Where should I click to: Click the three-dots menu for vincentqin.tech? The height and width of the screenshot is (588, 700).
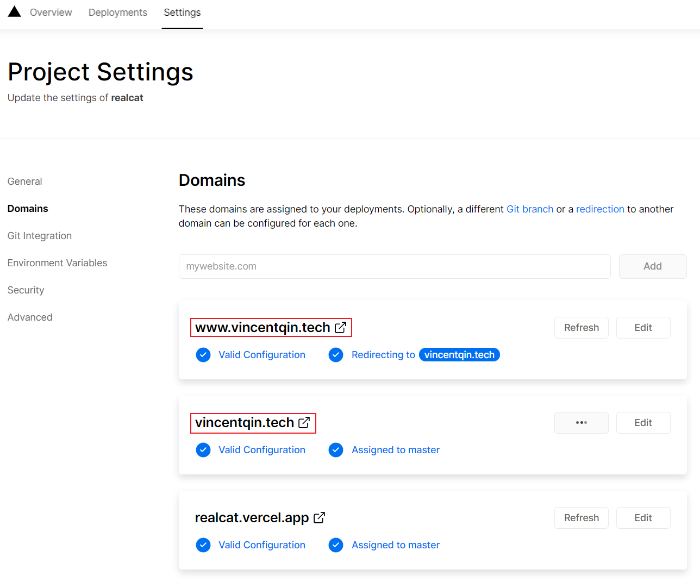click(581, 423)
